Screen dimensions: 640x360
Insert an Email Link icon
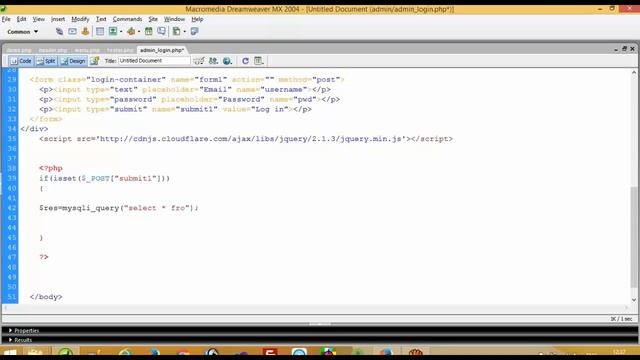72,31
